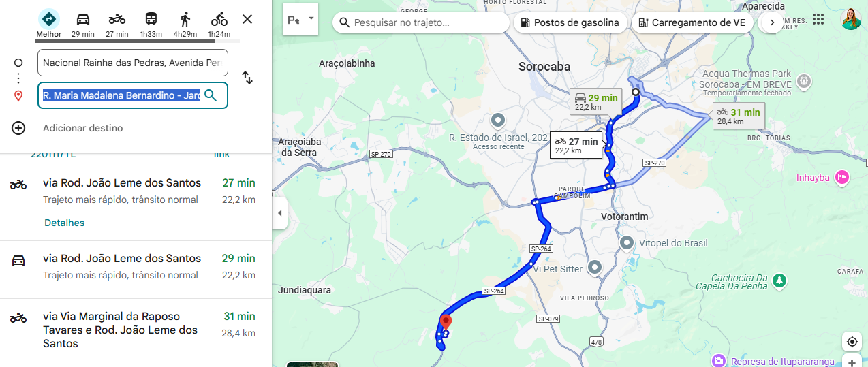868x367 pixels.
Task: Click the destination search magnifier
Action: pyautogui.click(x=211, y=95)
